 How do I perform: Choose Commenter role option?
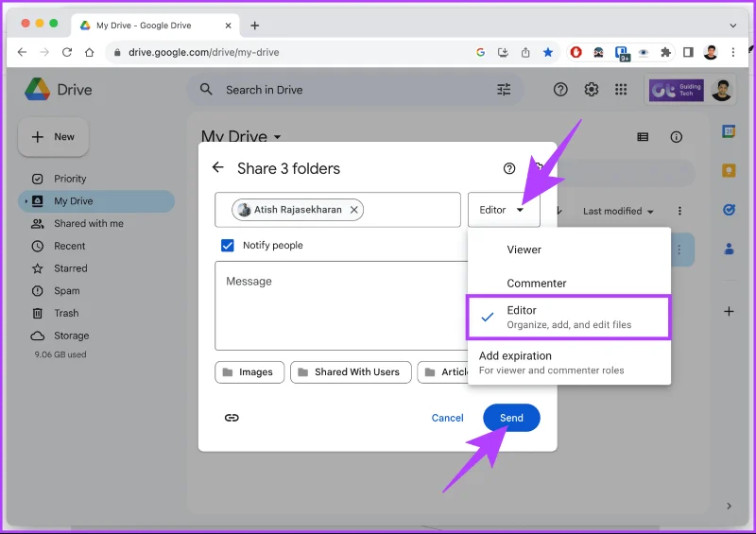(x=569, y=284)
